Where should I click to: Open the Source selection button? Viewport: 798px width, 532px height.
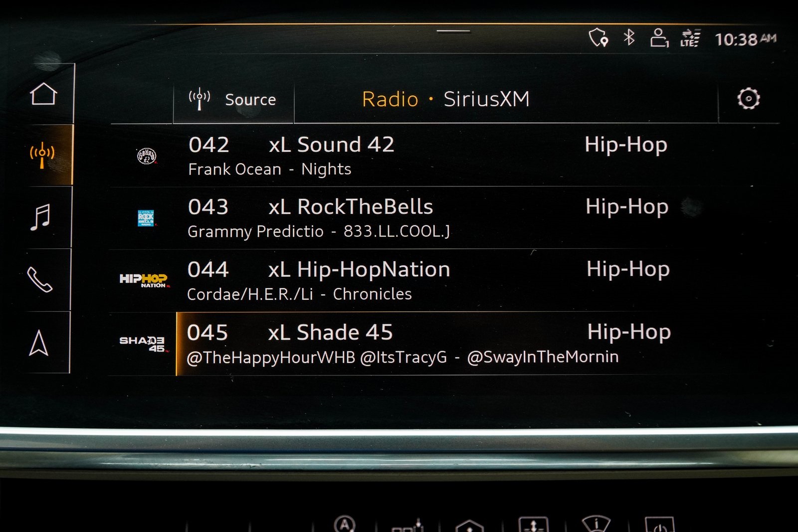pyautogui.click(x=233, y=99)
